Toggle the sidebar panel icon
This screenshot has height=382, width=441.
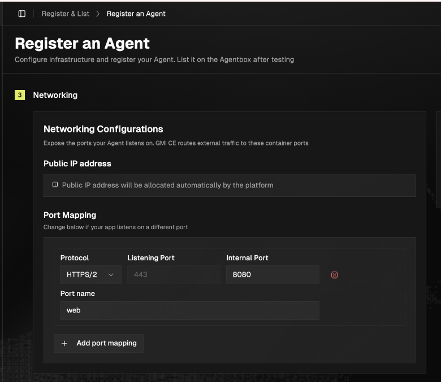[x=22, y=14]
